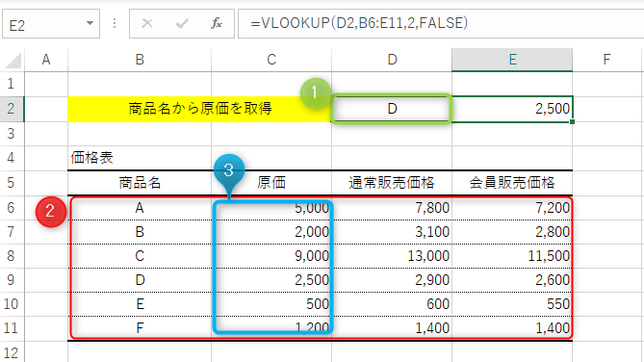This screenshot has height=362, width=644.
Task: Select row 4 header
Action: 12,158
